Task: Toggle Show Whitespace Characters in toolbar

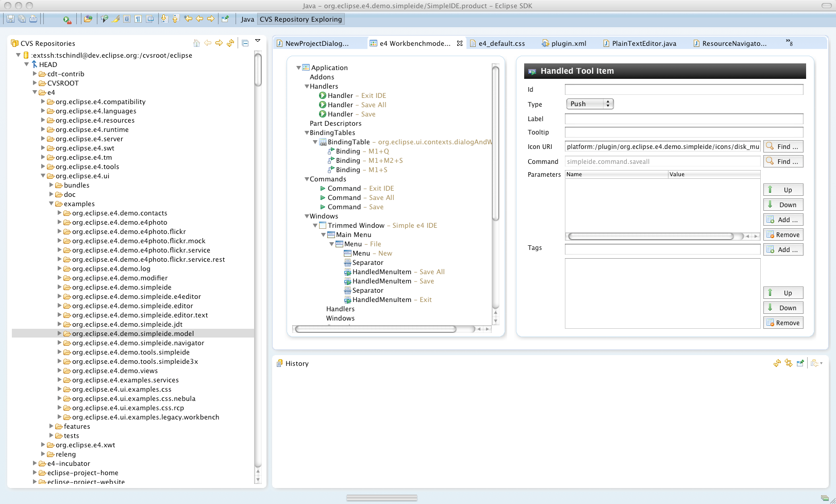Action: pyautogui.click(x=138, y=19)
